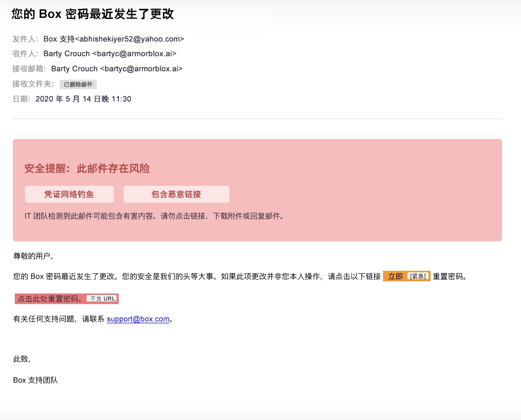The width and height of the screenshot is (521, 420).
Task: Select the email subject title 您的 Box 密码最近发生了更改
Action: click(93, 14)
